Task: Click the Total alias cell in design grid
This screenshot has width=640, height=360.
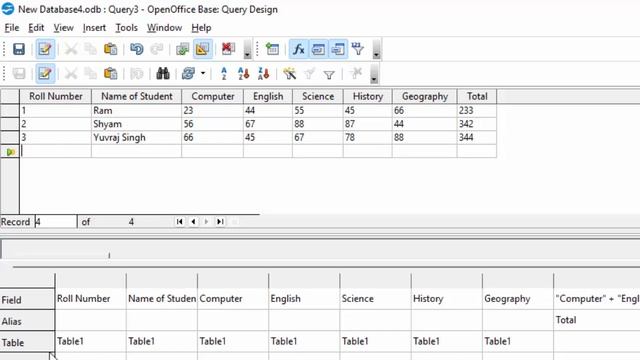Action: coord(597,320)
